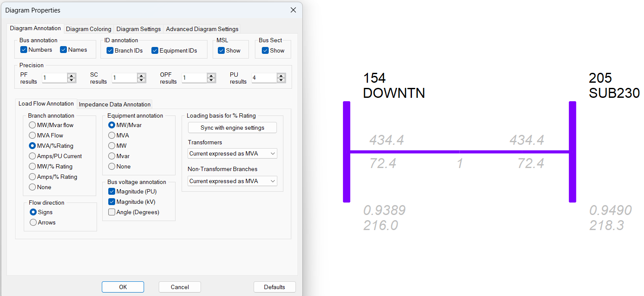This screenshot has width=644, height=296.
Task: Switch to the Diagram Coloring tab
Action: click(x=88, y=29)
